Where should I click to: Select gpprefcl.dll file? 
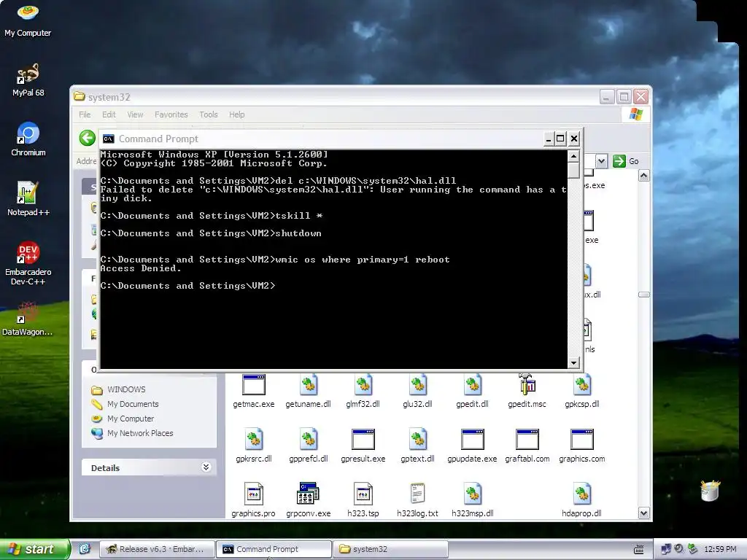tap(309, 446)
